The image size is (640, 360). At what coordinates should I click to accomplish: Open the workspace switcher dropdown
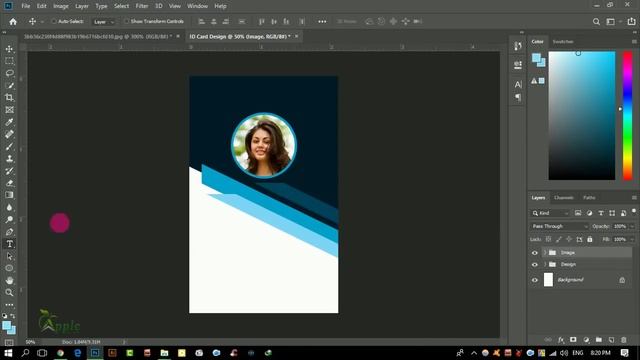(x=613, y=22)
